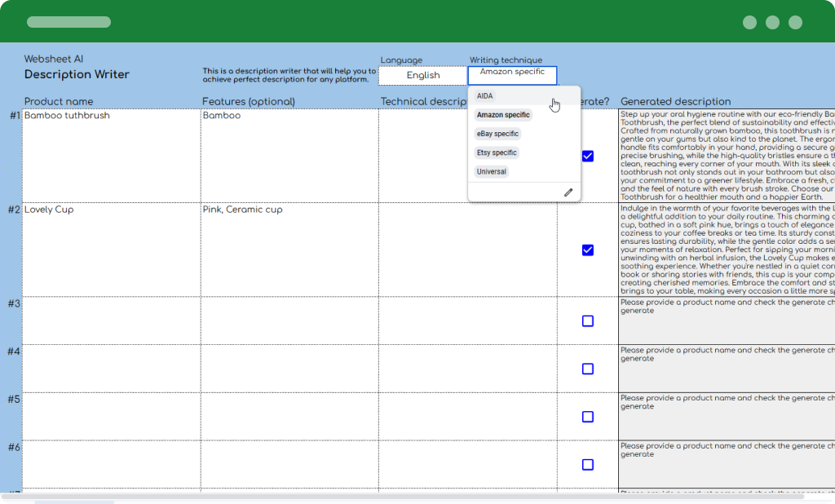This screenshot has height=504, width=835.
Task: Enable the generate checkbox for row #3
Action: coord(588,321)
